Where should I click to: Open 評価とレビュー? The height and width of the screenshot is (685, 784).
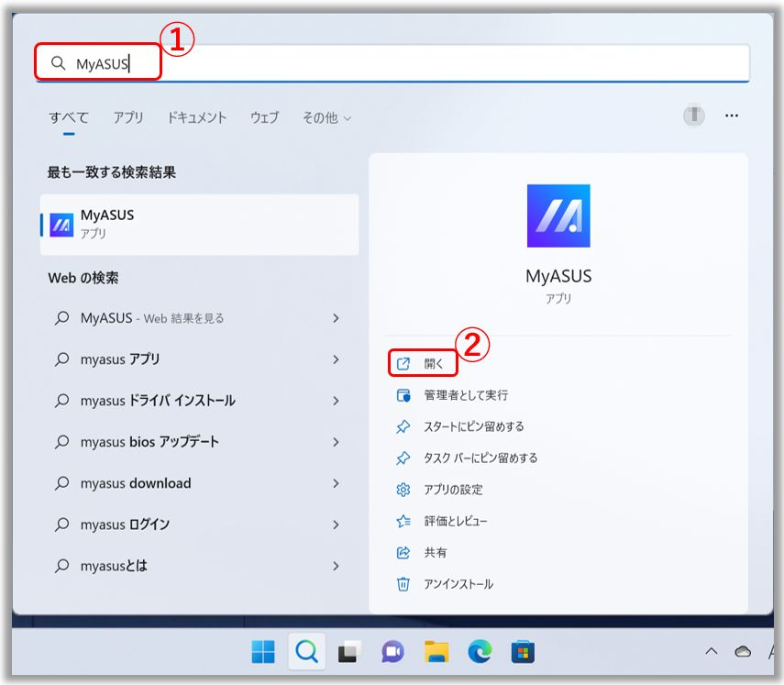pyautogui.click(x=455, y=521)
